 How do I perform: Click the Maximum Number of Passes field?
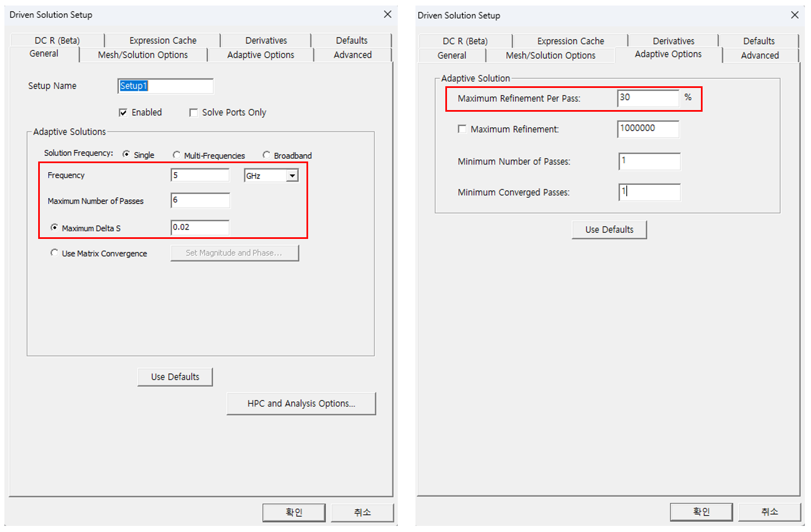tap(200, 201)
